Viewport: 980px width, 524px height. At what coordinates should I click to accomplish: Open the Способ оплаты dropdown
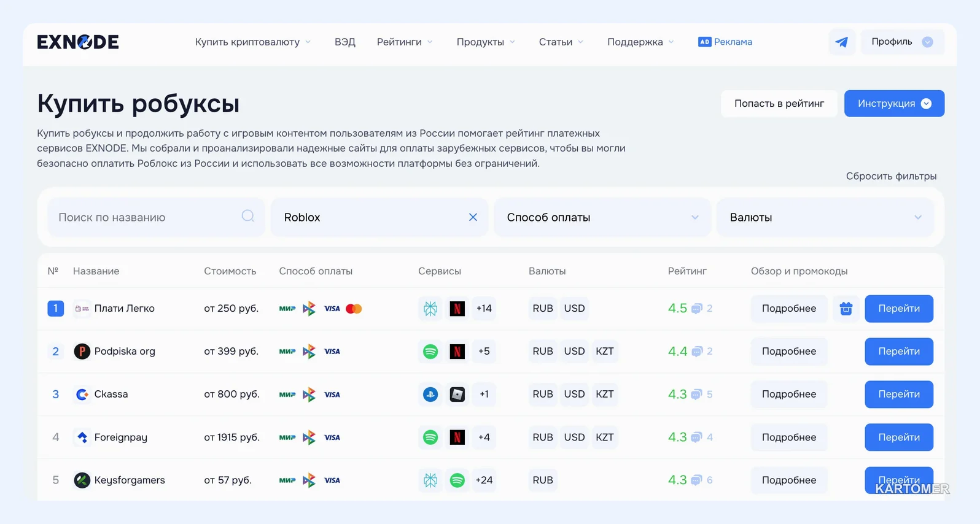[x=602, y=217]
